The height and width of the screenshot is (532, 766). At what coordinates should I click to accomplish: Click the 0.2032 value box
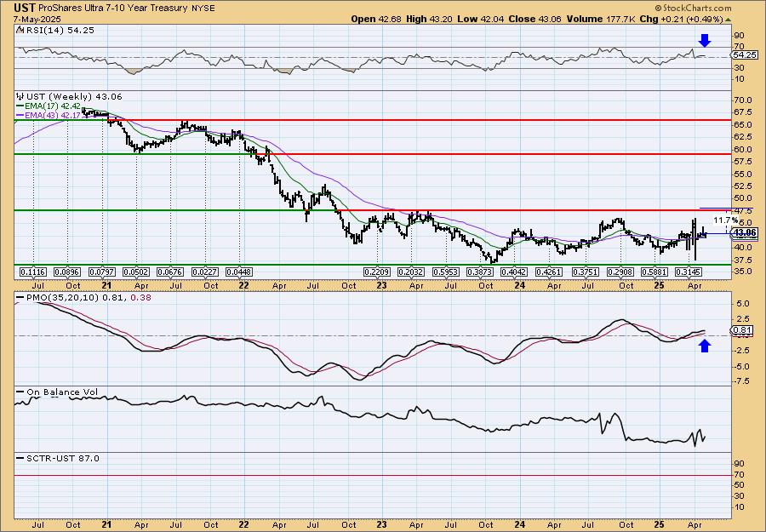coord(412,272)
